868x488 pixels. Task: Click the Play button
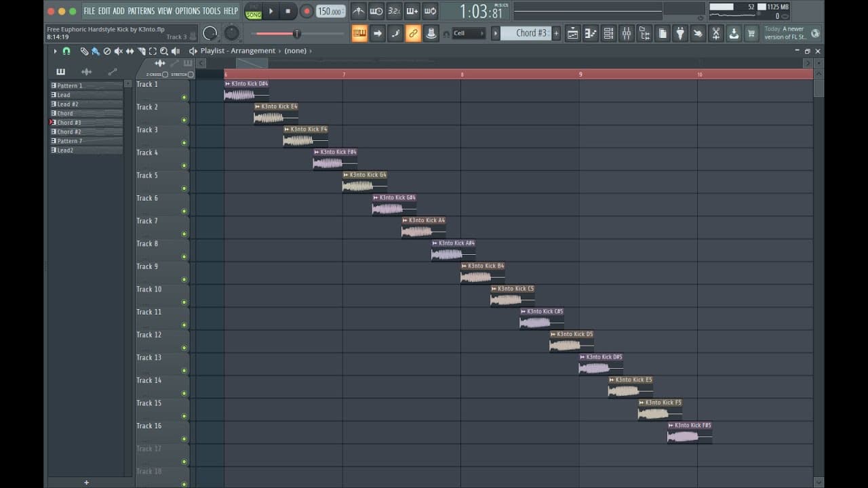(x=271, y=11)
